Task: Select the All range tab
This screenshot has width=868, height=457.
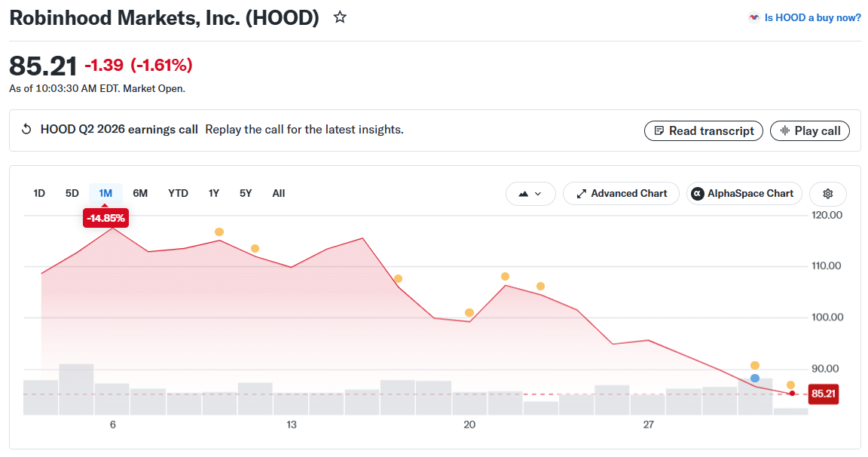Action: pos(279,193)
